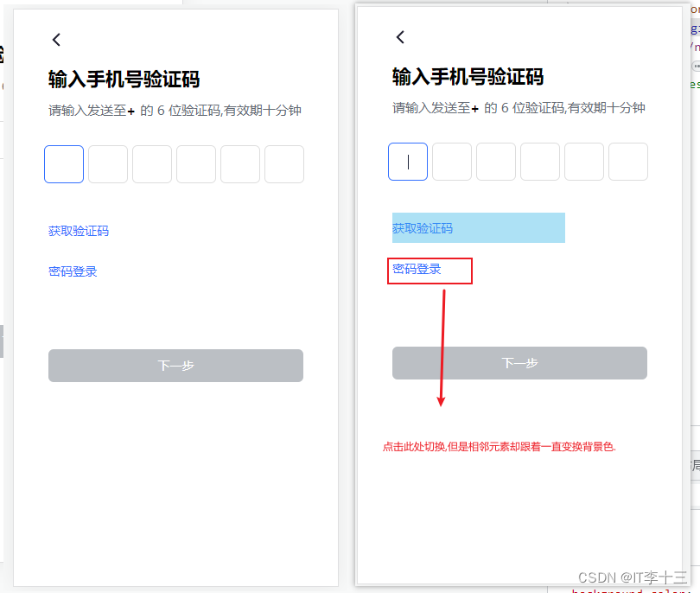Click 输入手机号验证码 heading in right panel
Screen dimensions: 700x593
pyautogui.click(x=468, y=76)
